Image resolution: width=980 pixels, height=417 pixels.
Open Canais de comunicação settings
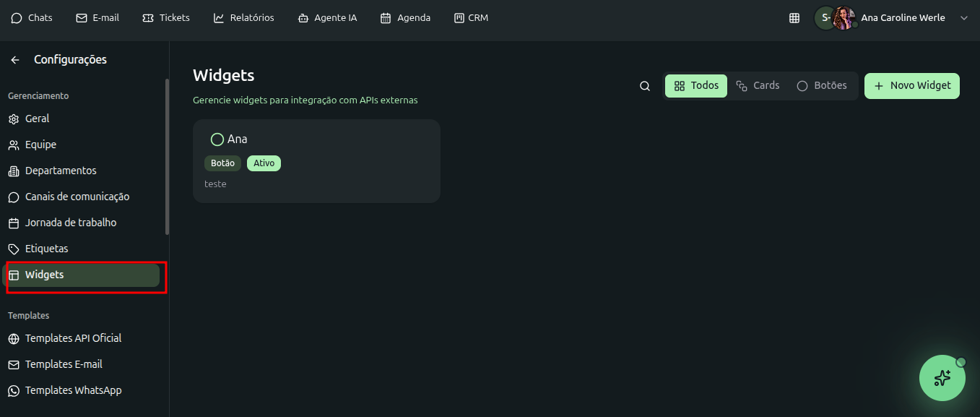[77, 197]
